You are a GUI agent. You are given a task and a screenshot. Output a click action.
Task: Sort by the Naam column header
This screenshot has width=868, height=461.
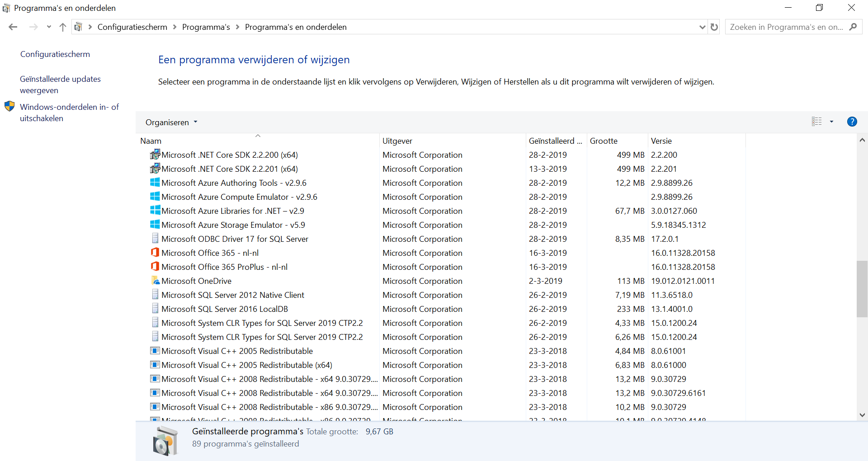(x=258, y=141)
